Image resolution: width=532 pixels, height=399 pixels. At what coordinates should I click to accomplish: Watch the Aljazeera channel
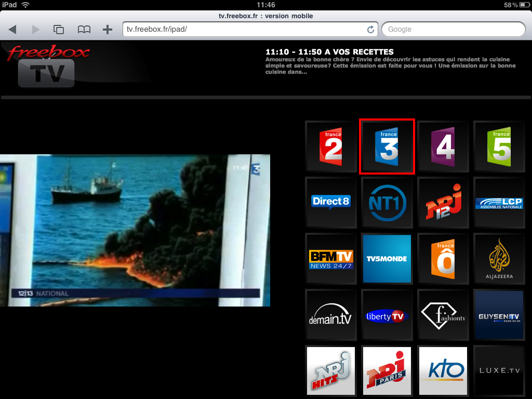[499, 259]
